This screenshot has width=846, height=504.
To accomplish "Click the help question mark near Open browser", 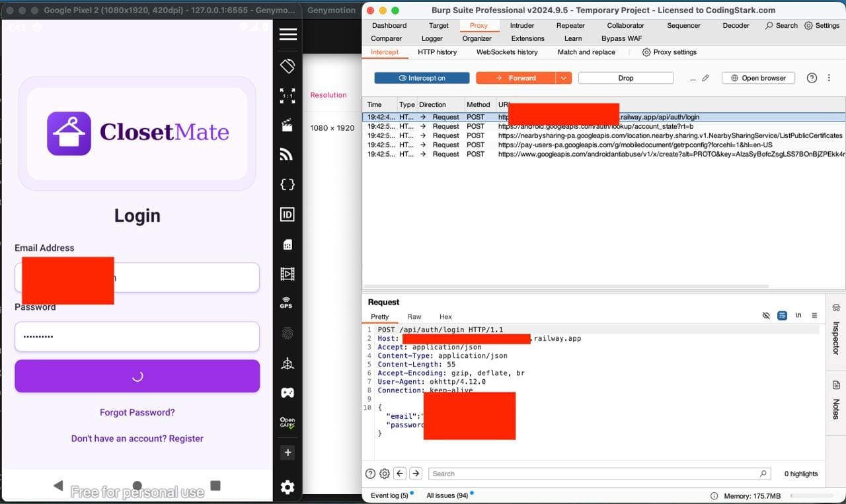I will (812, 78).
